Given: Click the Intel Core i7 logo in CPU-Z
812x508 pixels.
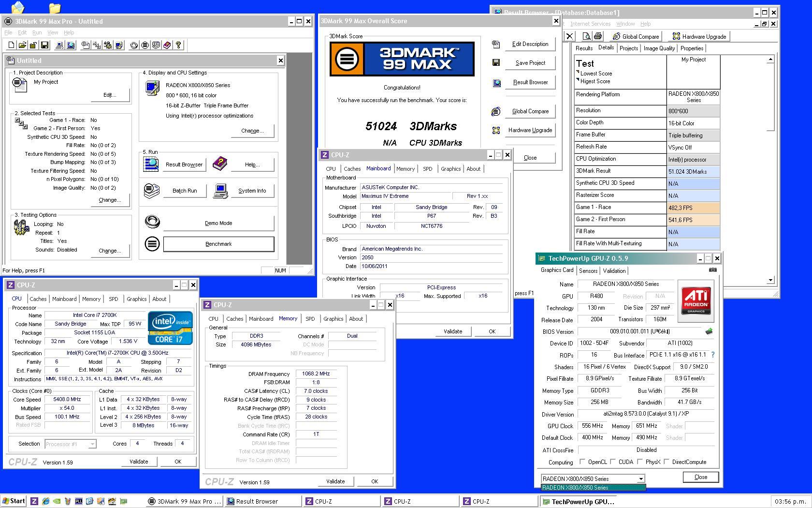Looking at the screenshot, I should [x=170, y=328].
